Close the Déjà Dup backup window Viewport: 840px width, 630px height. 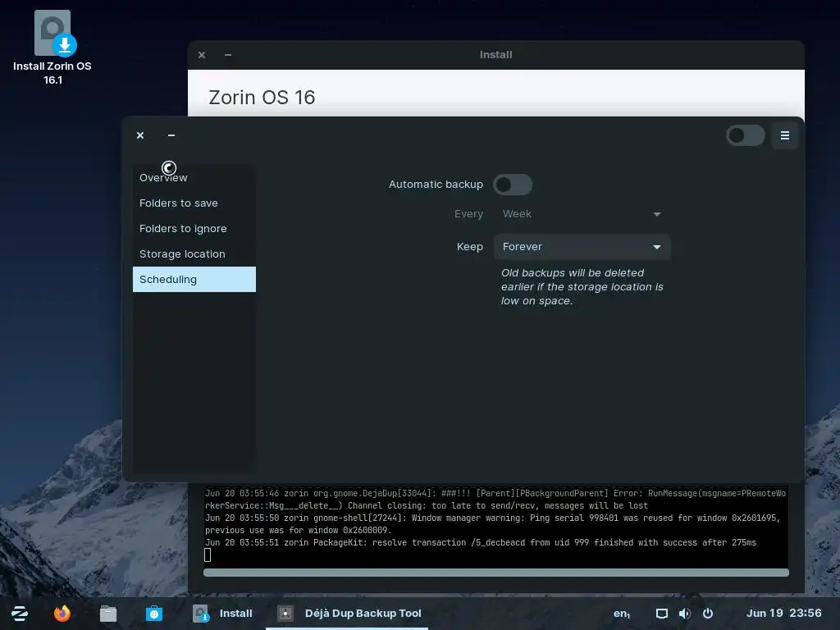140,135
